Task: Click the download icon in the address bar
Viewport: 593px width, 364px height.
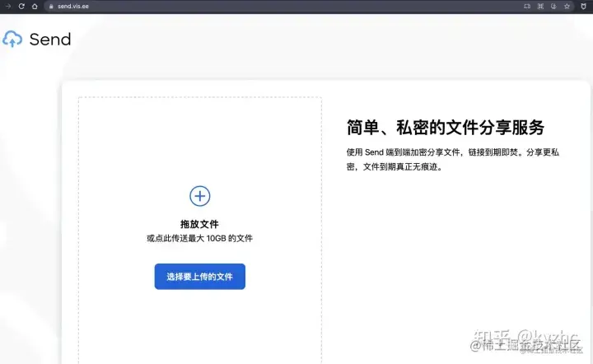Action: pos(553,6)
